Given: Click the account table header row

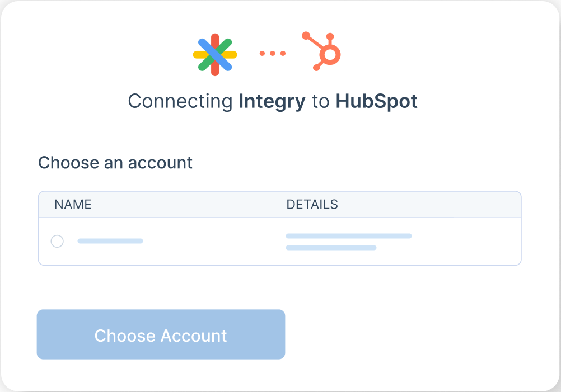Looking at the screenshot, I should pos(280,205).
